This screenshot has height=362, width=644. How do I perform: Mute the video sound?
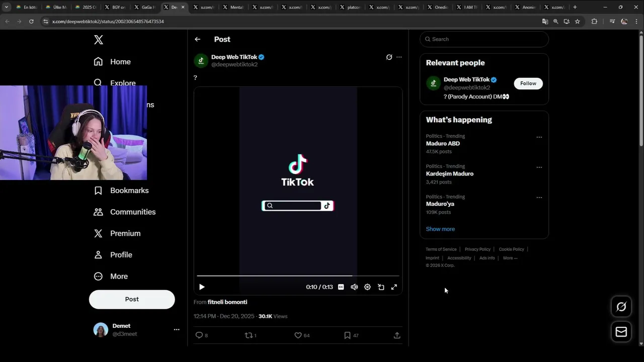[x=354, y=287]
